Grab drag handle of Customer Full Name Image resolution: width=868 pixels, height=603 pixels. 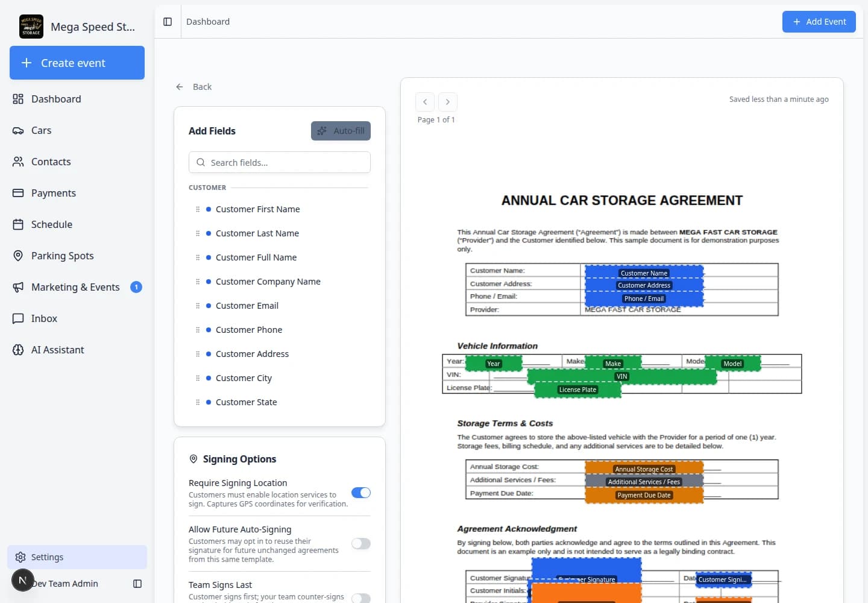coord(198,257)
